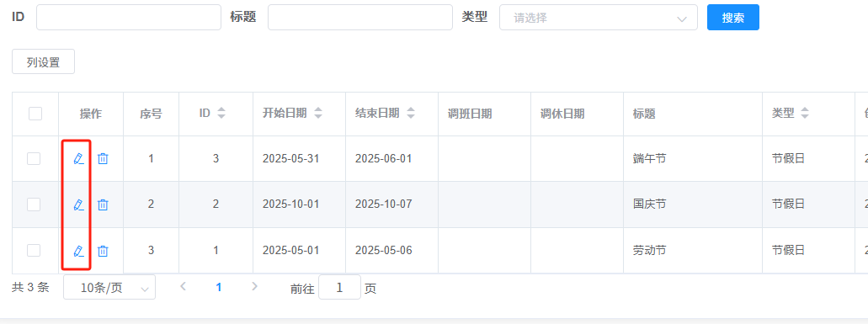868x324 pixels.
Task: Edit the 劳动节 holiday row
Action: (x=78, y=251)
